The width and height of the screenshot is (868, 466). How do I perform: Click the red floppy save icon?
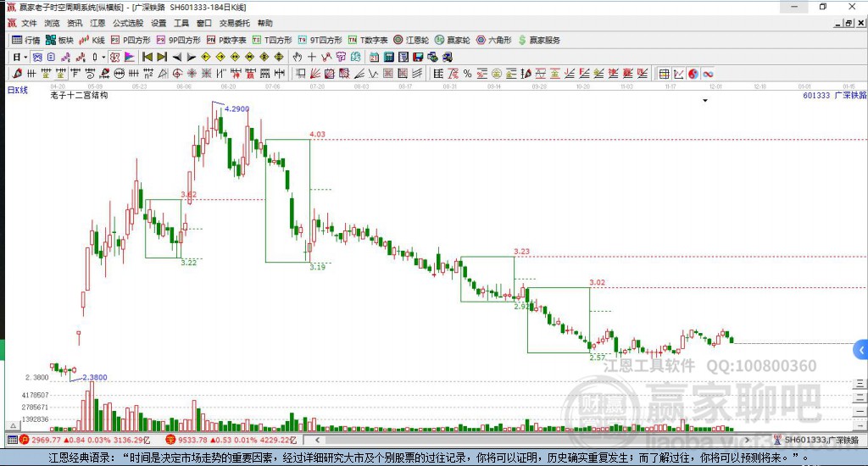click(x=418, y=57)
